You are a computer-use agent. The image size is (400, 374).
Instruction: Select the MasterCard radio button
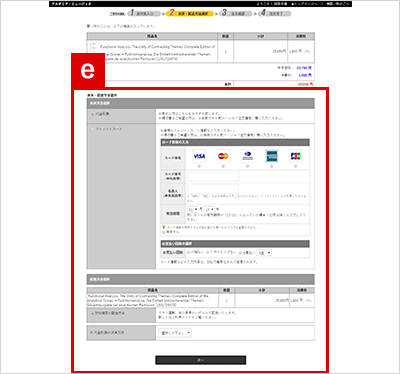[223, 166]
